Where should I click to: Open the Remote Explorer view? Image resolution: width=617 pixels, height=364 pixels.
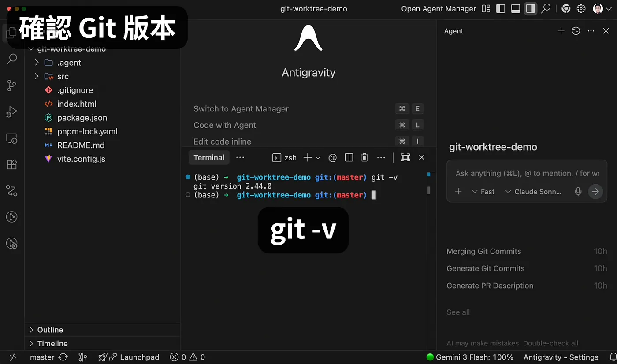(12, 138)
